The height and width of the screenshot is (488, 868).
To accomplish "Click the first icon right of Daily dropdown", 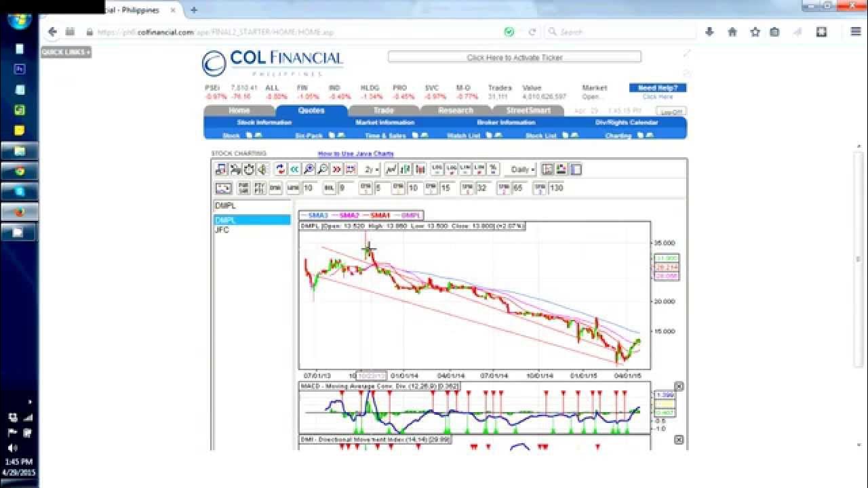I will [547, 169].
